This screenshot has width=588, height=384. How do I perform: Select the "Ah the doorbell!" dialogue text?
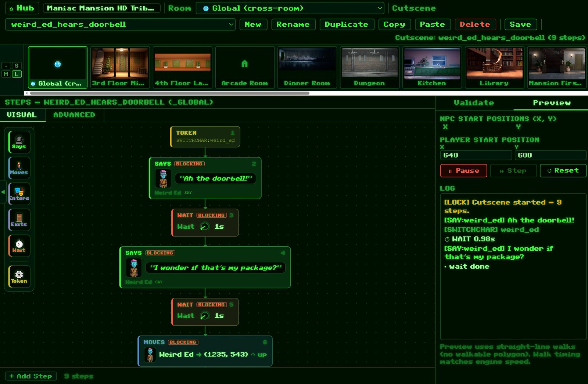(216, 178)
